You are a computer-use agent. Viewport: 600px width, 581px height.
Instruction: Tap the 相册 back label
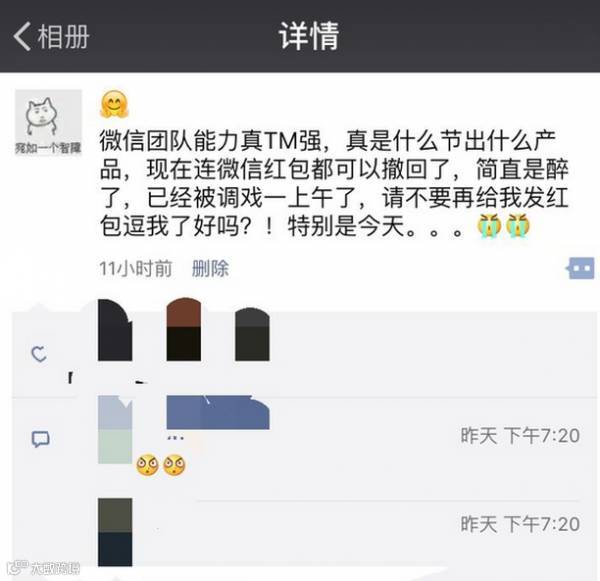[63, 36]
